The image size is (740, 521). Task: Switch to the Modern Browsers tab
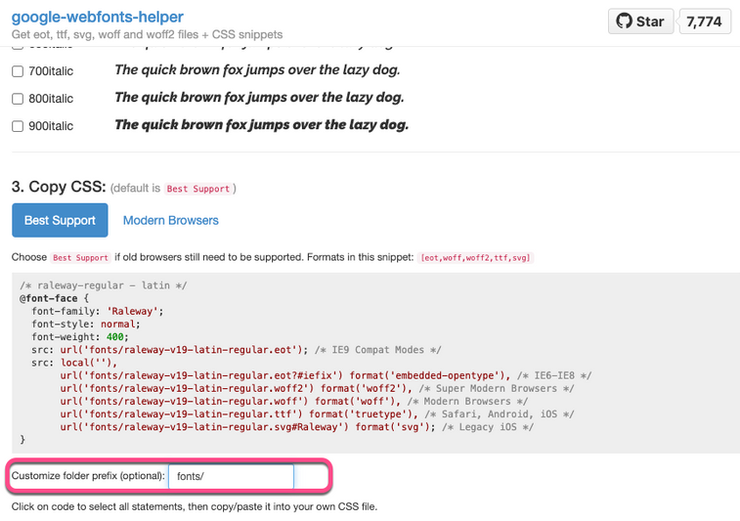[x=170, y=220]
